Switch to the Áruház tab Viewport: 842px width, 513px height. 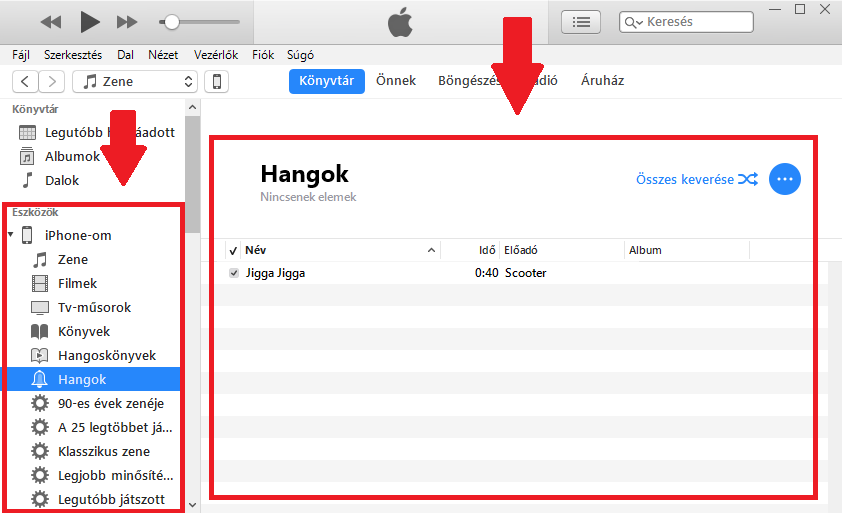(603, 81)
